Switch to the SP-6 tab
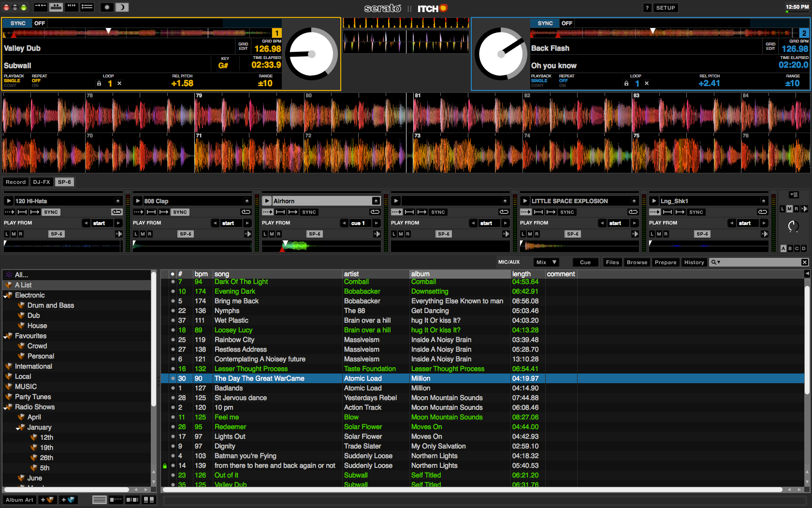The height and width of the screenshot is (508, 812). (x=64, y=182)
